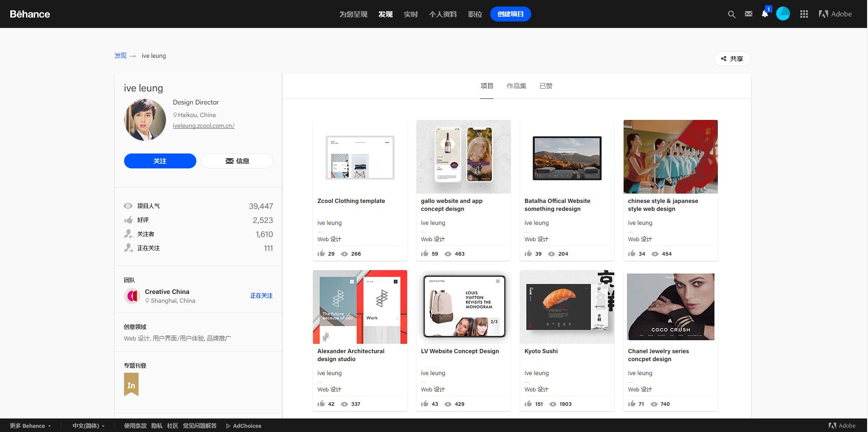Open the 实时 nav item
This screenshot has height=432, width=868.
411,14
